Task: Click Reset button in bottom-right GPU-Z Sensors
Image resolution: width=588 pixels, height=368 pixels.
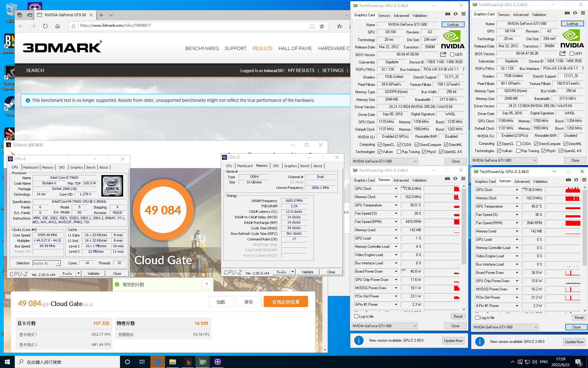Action: coord(579,318)
